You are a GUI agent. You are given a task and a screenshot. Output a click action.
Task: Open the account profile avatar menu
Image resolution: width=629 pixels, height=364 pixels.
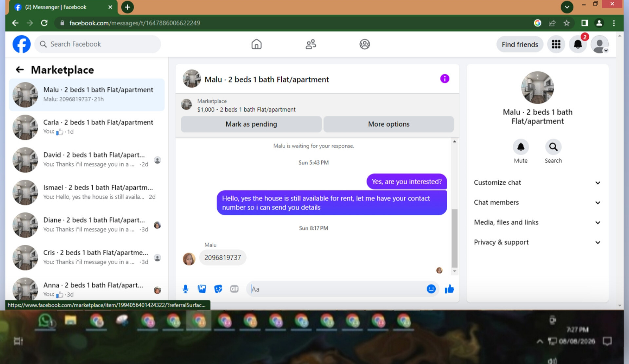600,44
